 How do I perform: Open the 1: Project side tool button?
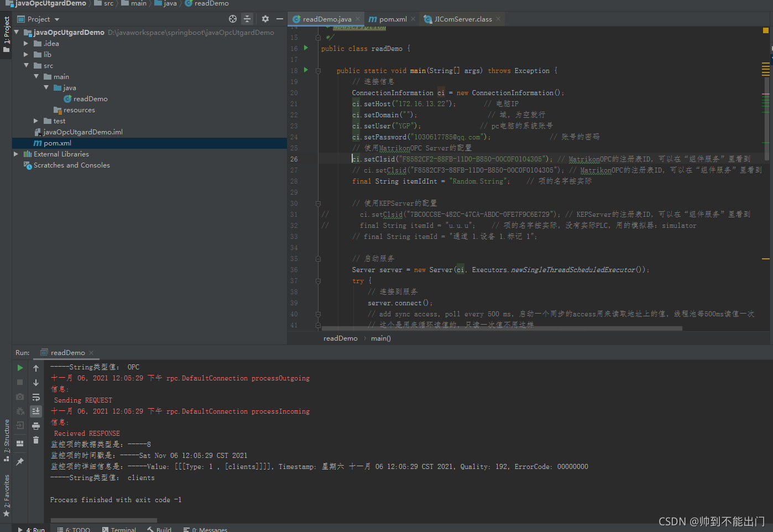(6, 34)
